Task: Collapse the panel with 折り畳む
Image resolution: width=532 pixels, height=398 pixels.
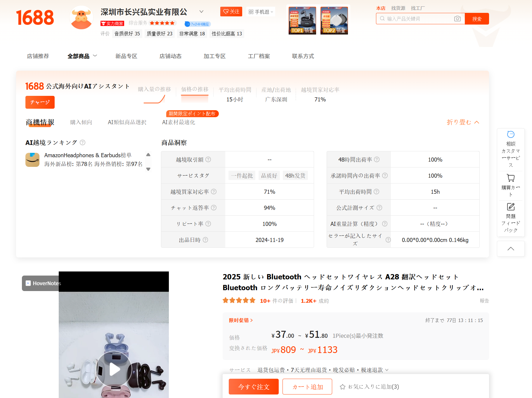Action: click(x=463, y=122)
